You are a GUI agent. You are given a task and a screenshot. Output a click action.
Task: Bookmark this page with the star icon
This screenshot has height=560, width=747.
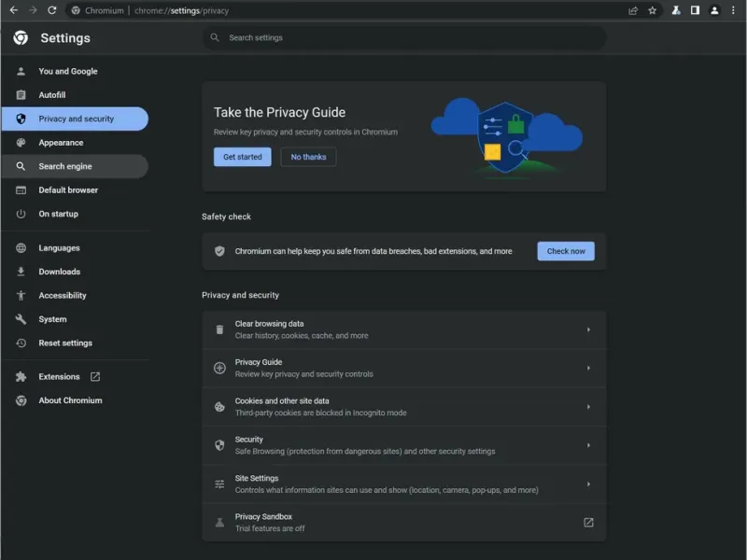(x=653, y=10)
